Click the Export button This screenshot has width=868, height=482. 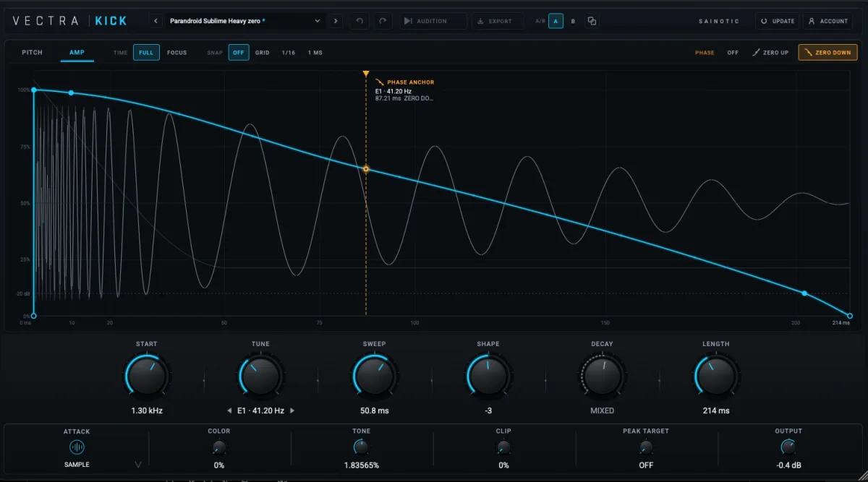point(498,21)
